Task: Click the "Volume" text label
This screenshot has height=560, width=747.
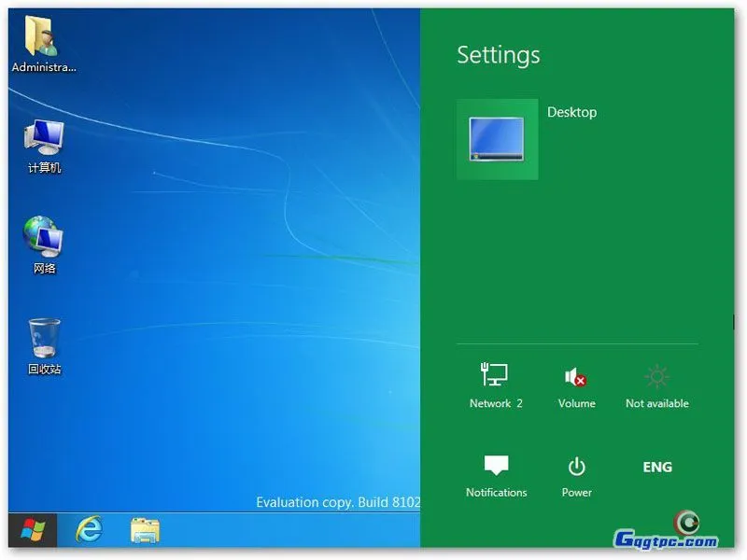Action: 576,403
